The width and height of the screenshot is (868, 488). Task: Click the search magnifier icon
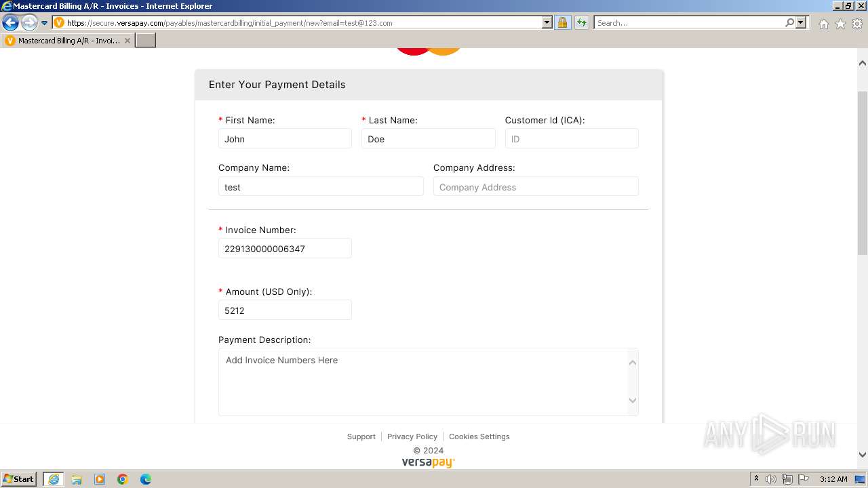[789, 23]
